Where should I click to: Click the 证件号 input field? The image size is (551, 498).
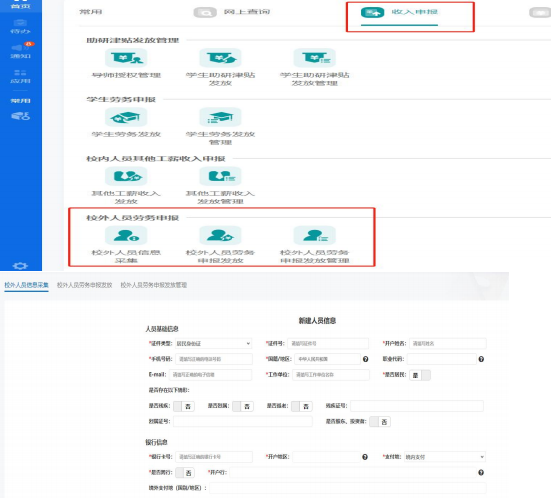click(328, 343)
